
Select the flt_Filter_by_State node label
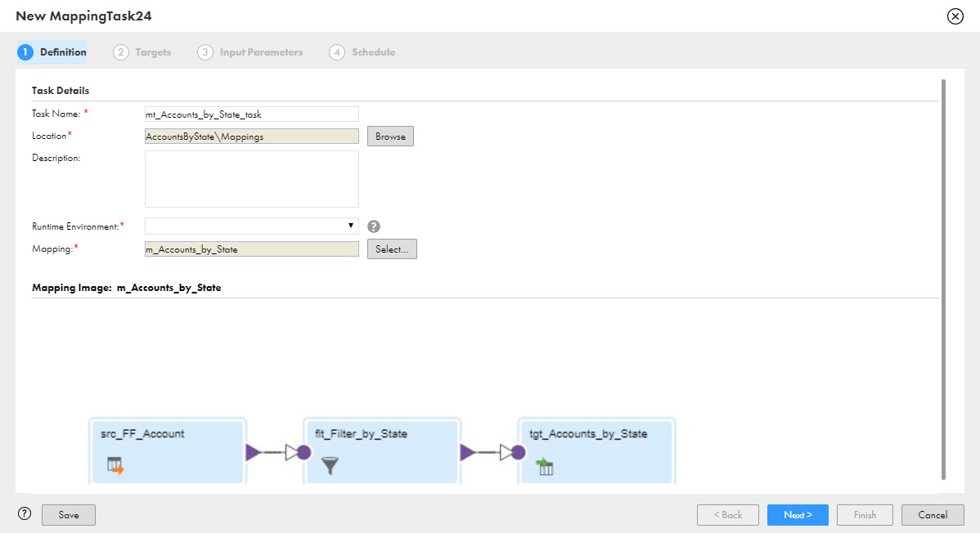(x=362, y=433)
